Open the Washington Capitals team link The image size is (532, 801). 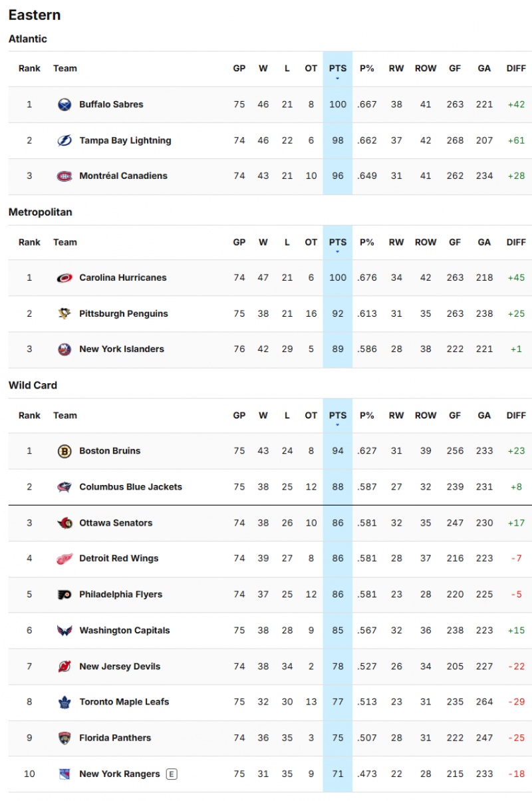(x=124, y=631)
